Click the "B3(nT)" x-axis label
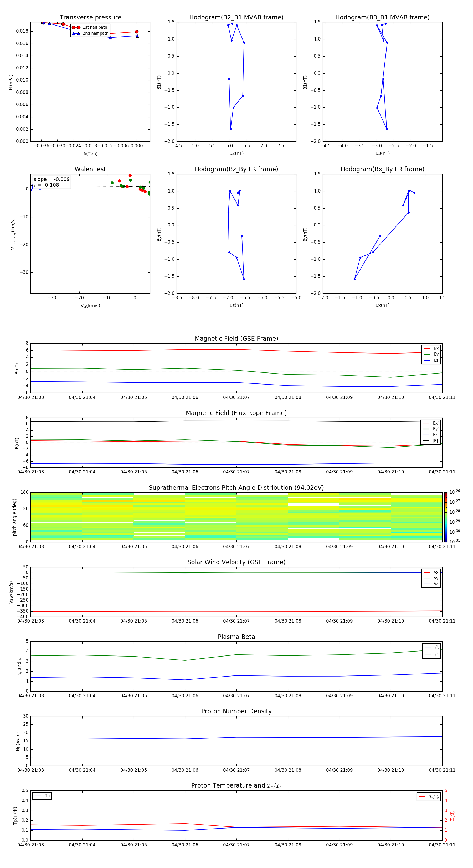473x868 pixels. click(x=382, y=153)
